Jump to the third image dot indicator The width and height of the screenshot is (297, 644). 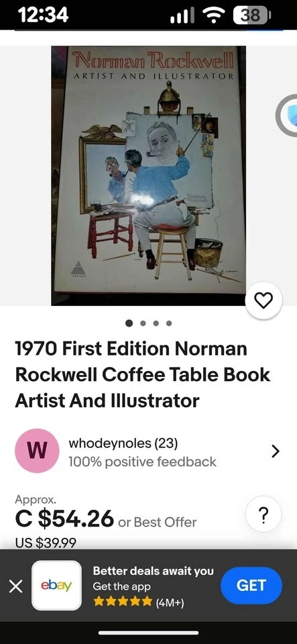pyautogui.click(x=156, y=323)
